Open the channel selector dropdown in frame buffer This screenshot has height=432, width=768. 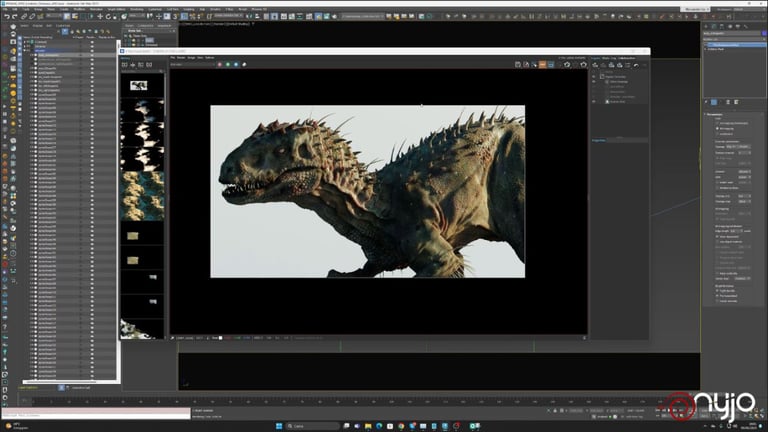click(192, 64)
